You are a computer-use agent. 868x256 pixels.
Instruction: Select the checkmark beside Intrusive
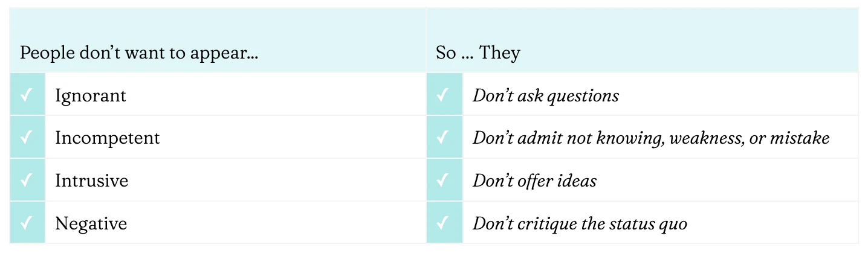tap(26, 181)
